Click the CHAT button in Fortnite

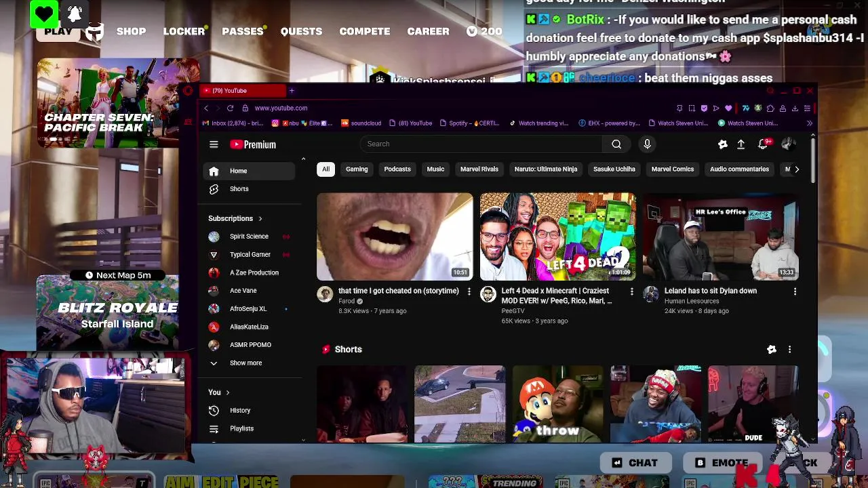coord(635,463)
